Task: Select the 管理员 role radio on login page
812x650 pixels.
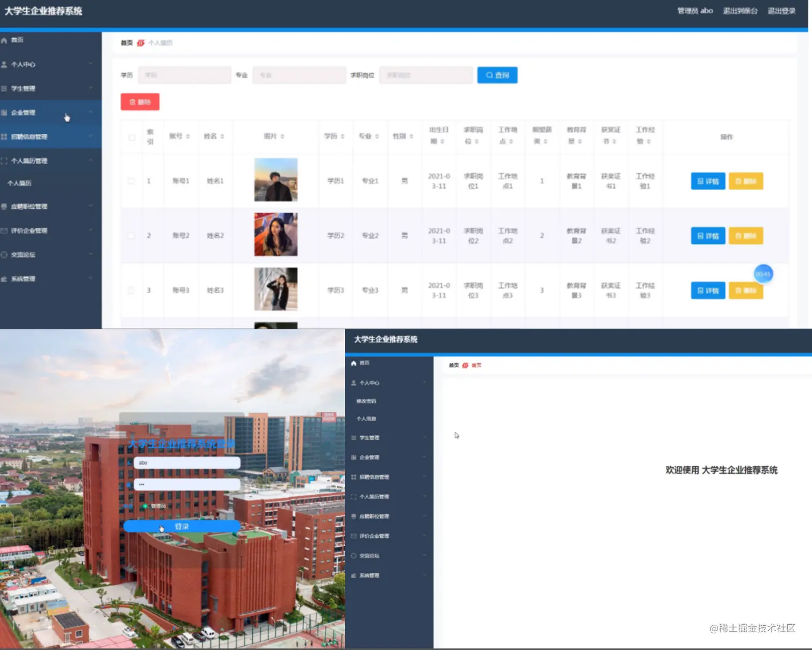Action: [144, 506]
